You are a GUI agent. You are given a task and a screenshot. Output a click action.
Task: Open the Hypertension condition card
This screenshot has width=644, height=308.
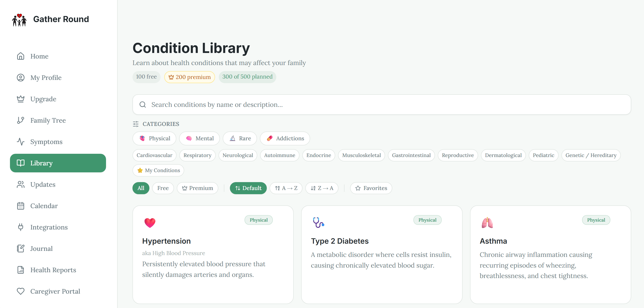213,254
